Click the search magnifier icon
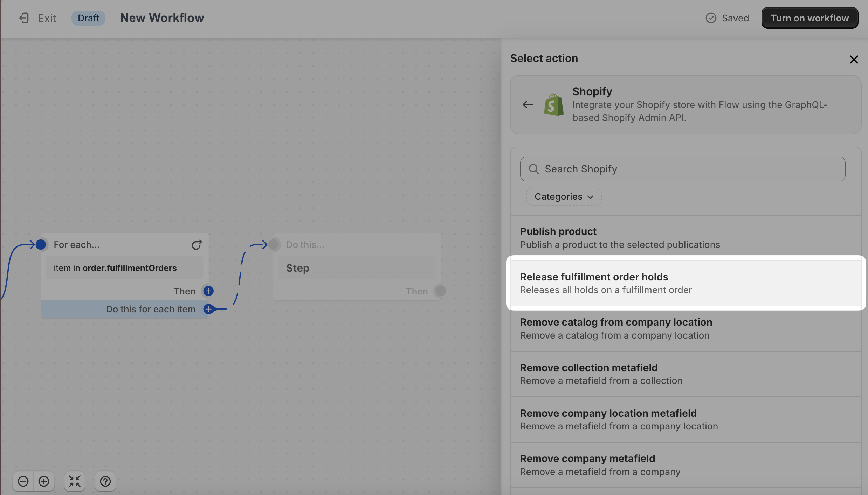This screenshot has height=495, width=868. [533, 169]
